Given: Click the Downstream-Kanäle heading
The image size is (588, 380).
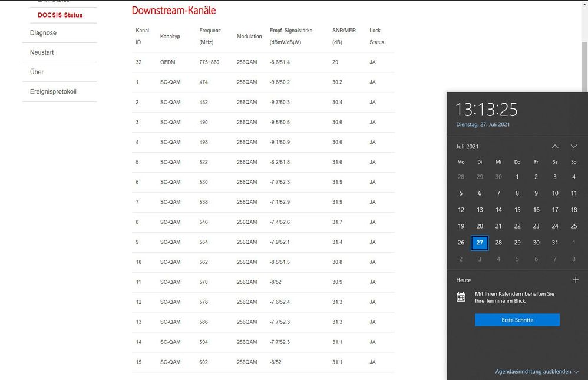Looking at the screenshot, I should point(174,11).
